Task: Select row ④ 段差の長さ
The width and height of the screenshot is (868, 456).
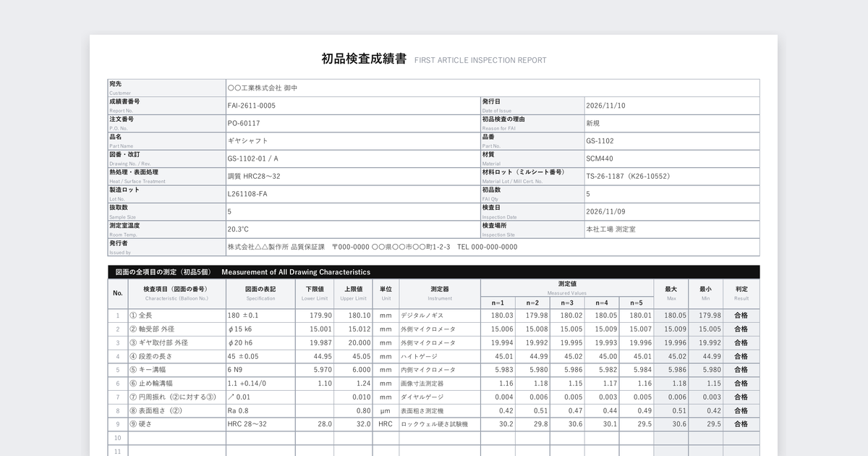Action: (176, 356)
